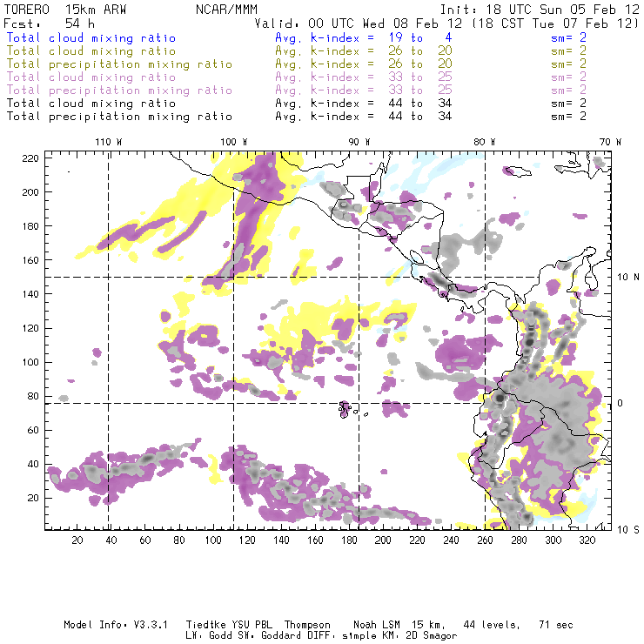Click 'Tiedtke YSU PBL' model text
Screen dimensions: 644x644
229,625
